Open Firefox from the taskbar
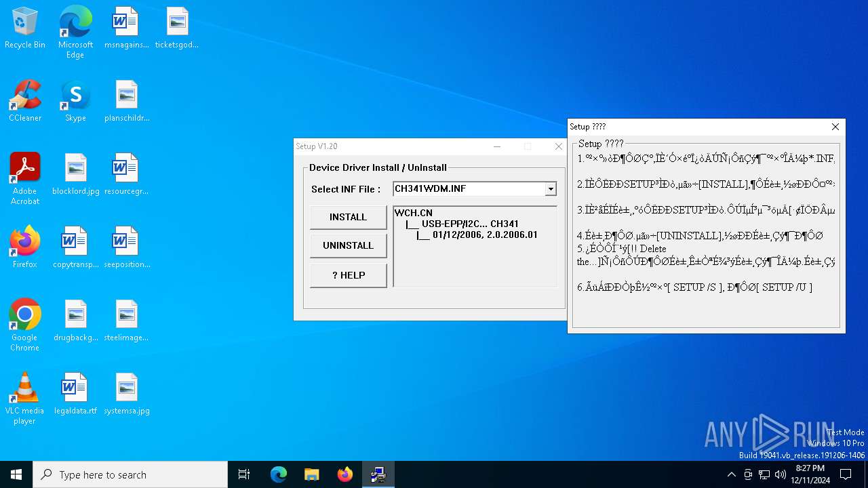The image size is (868, 488). [x=345, y=474]
